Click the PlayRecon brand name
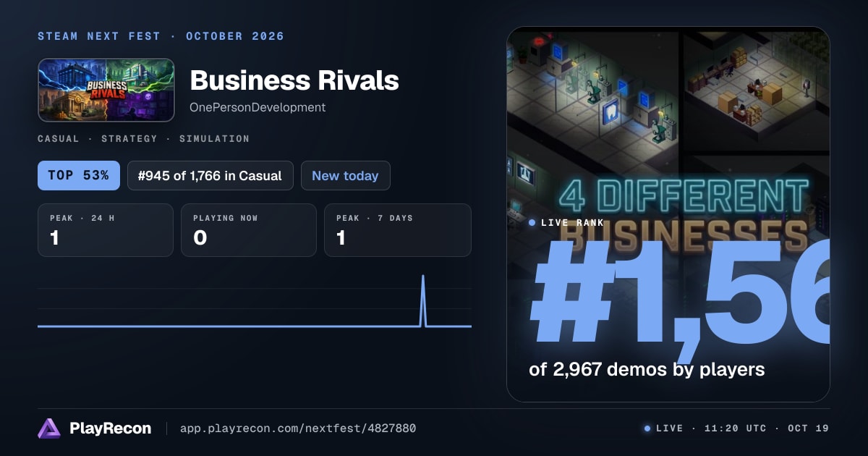868x456 pixels. pos(110,428)
